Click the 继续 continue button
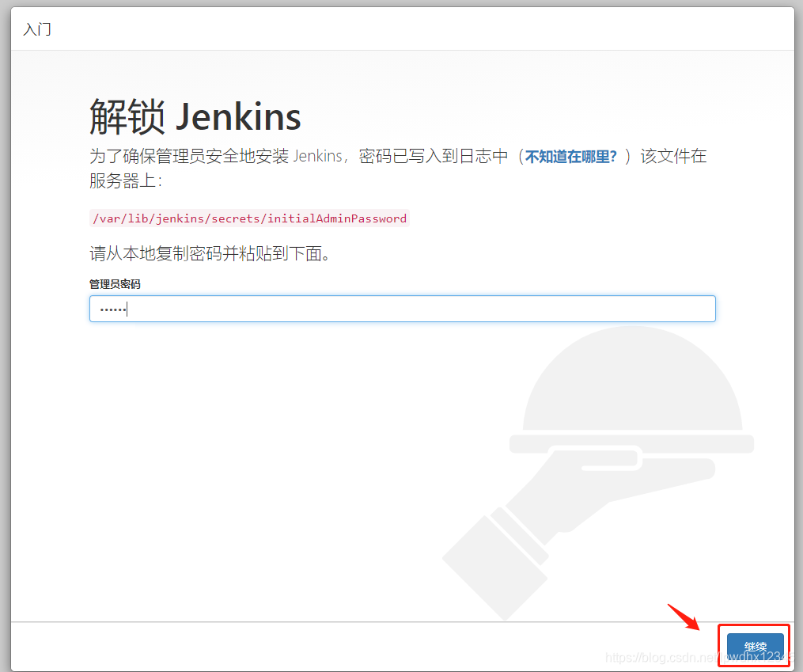 tap(755, 647)
